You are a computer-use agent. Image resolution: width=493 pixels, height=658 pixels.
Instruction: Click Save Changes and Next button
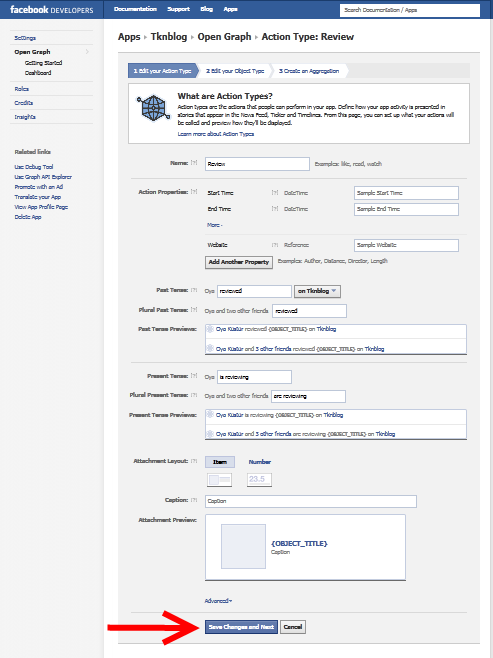click(x=241, y=627)
